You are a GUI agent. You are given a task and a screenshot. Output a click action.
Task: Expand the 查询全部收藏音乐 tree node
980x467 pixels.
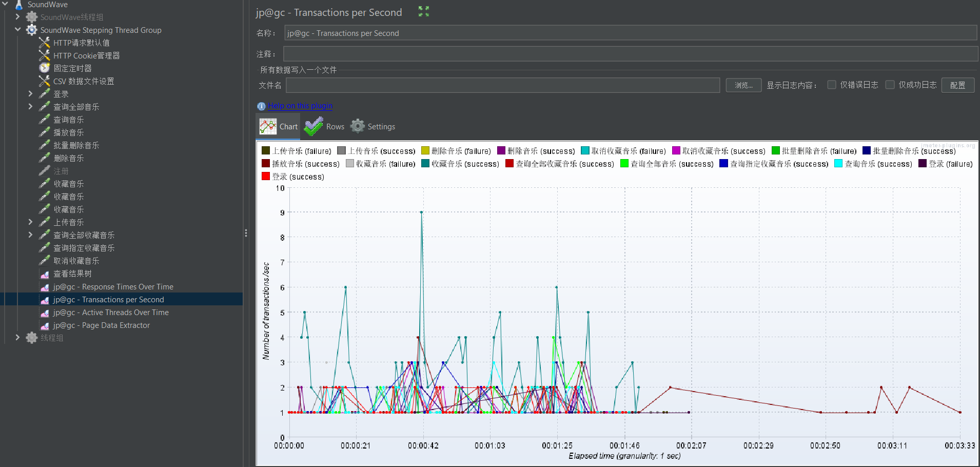click(30, 235)
